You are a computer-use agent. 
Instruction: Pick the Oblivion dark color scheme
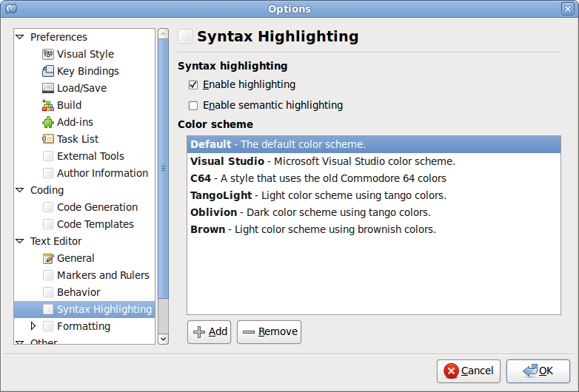(374, 212)
